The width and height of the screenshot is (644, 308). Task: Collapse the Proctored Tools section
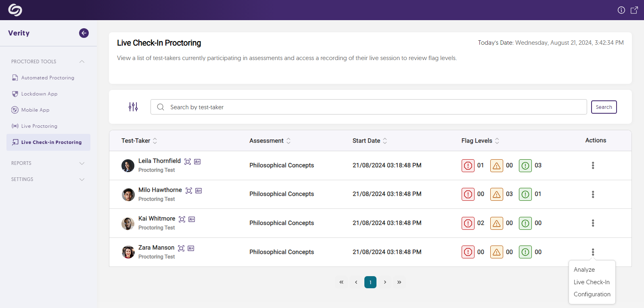(x=82, y=62)
